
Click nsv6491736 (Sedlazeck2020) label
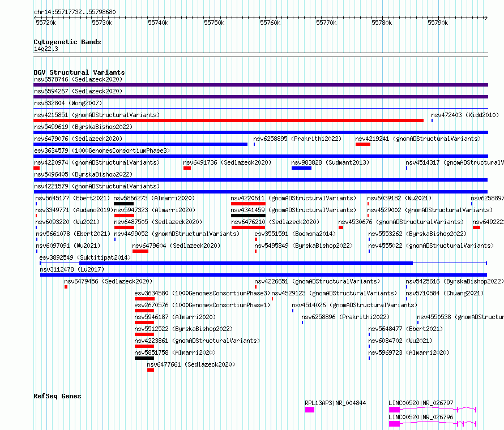click(227, 162)
